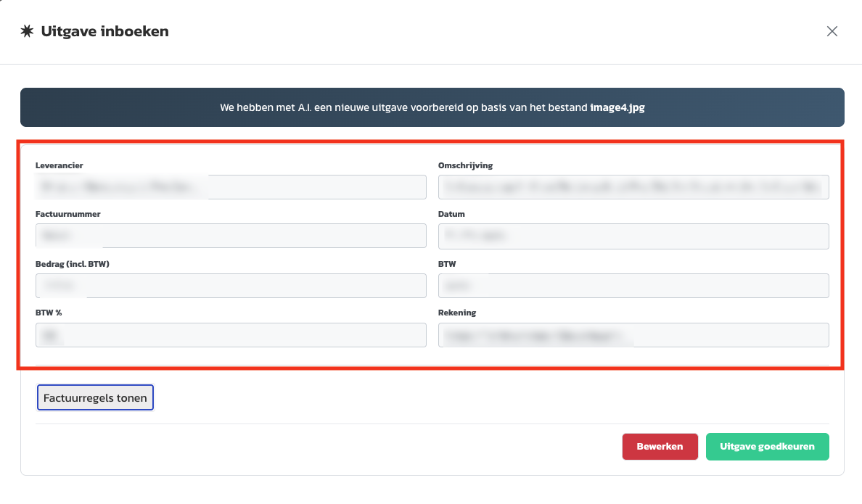Approve expense via Uitgave goedkeuren button
Viewport: 862px width, 504px height.
point(767,447)
